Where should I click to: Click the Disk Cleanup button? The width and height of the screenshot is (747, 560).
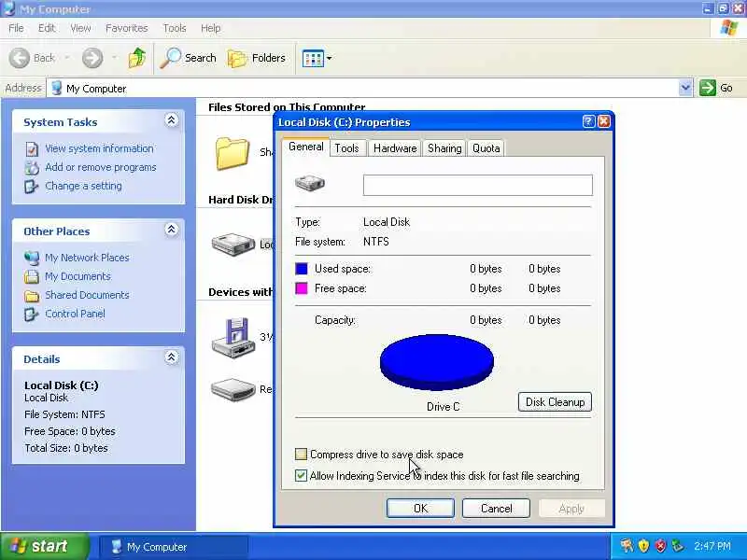tap(555, 402)
